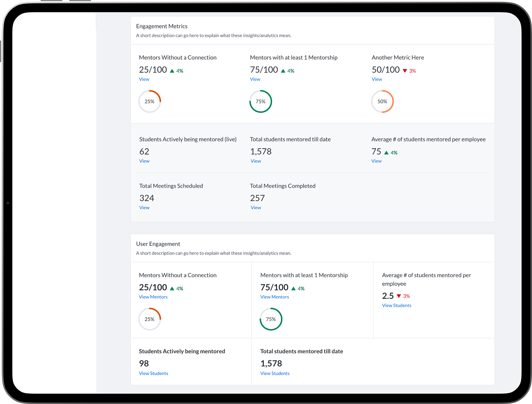Click View under Total Meetings Scheduled
This screenshot has width=532, height=404.
point(144,208)
